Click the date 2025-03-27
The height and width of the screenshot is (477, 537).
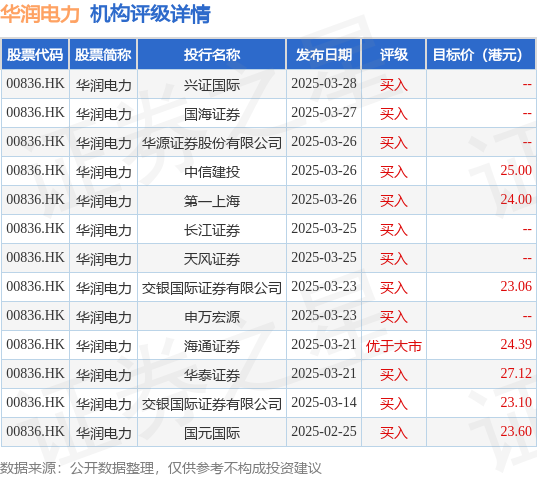click(324, 113)
